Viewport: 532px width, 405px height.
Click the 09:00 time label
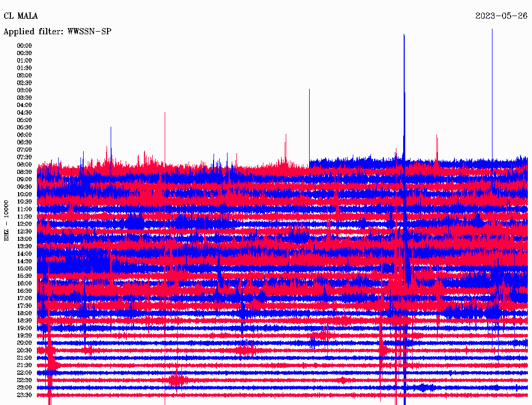point(24,180)
